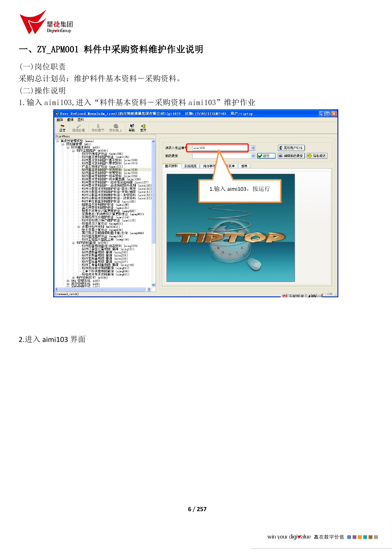Image resolution: width=392 pixels, height=554 pixels.
Task: Click the tree's horizontal scrollbar
Action: point(103,289)
